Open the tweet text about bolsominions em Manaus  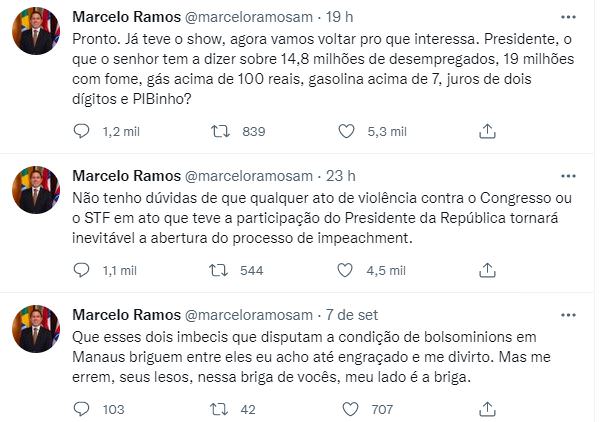click(311, 357)
